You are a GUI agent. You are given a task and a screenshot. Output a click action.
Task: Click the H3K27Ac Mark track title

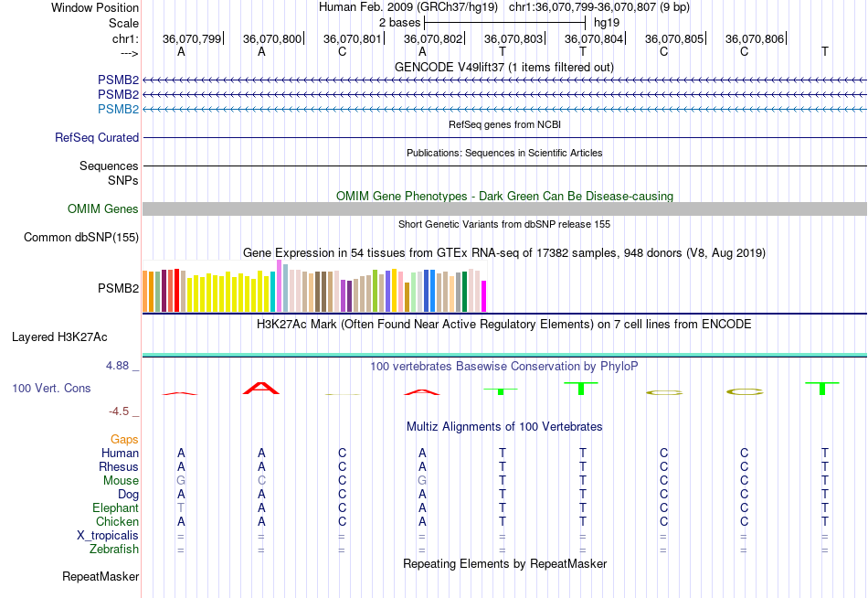(x=504, y=324)
